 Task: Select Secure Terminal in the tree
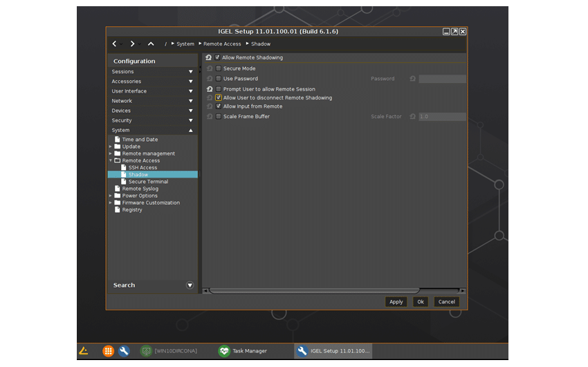(149, 182)
